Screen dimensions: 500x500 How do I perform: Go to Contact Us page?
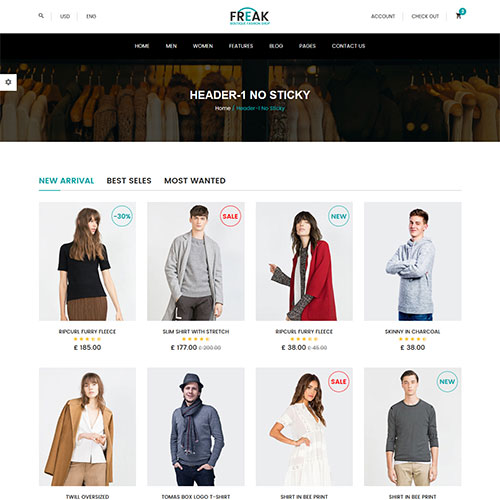(348, 46)
